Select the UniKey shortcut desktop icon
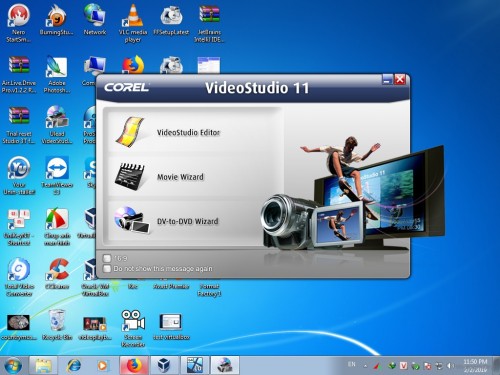 tap(19, 227)
